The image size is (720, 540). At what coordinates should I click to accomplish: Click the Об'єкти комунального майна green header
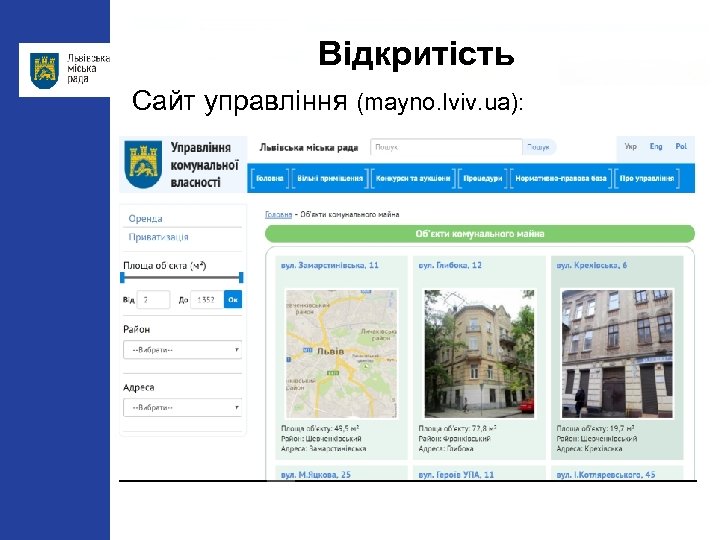tap(480, 234)
